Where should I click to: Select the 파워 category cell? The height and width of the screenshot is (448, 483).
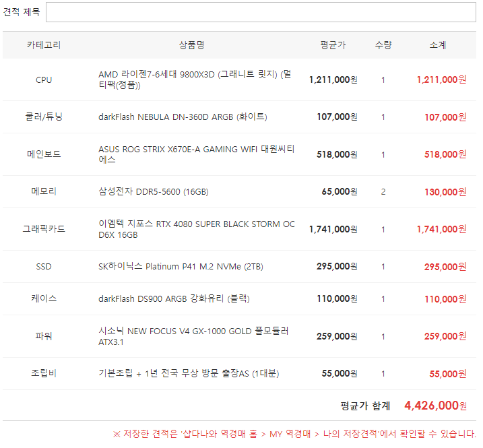pyautogui.click(x=44, y=335)
